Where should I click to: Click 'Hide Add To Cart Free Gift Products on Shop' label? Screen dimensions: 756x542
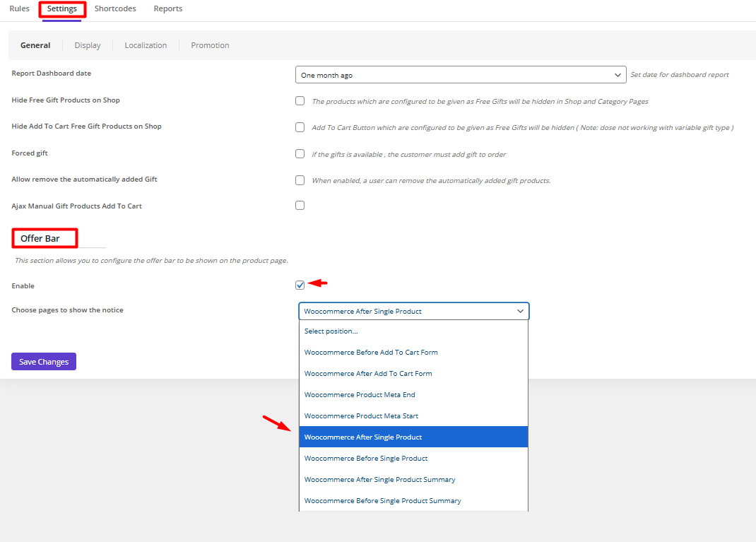[86, 126]
